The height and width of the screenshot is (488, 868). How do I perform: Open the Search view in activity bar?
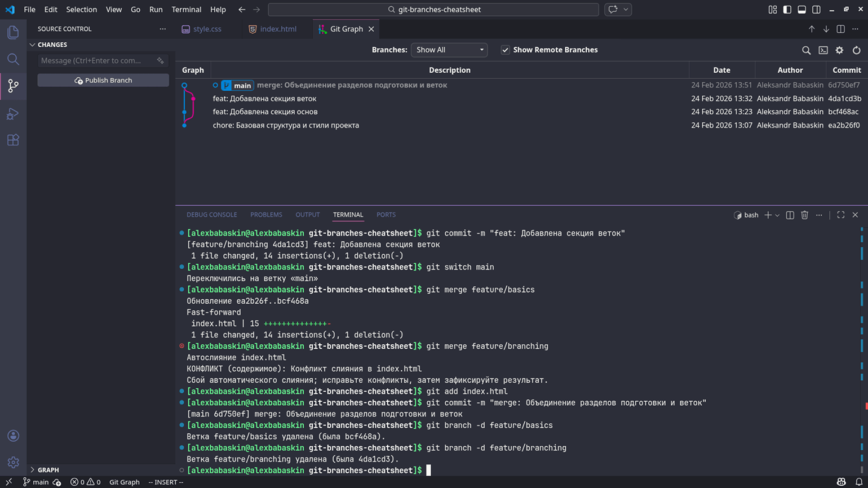click(13, 59)
